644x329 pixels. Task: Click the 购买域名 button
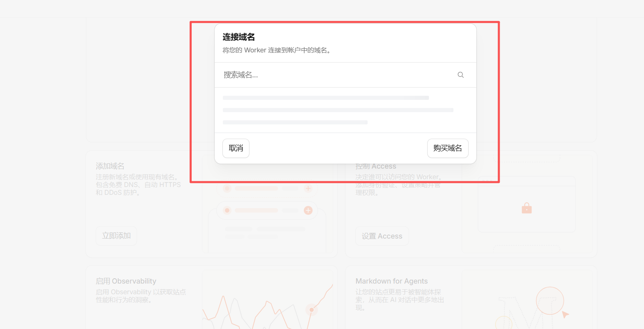coord(448,148)
